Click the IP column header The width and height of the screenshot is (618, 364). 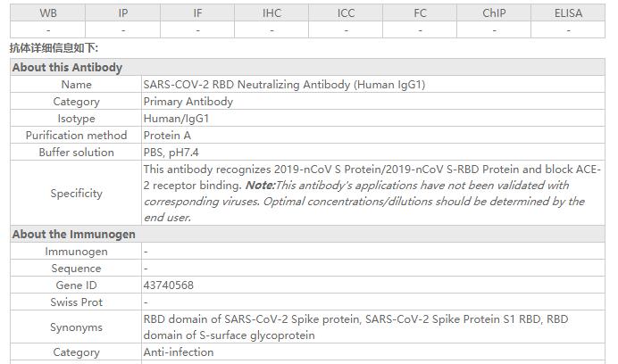(x=123, y=13)
